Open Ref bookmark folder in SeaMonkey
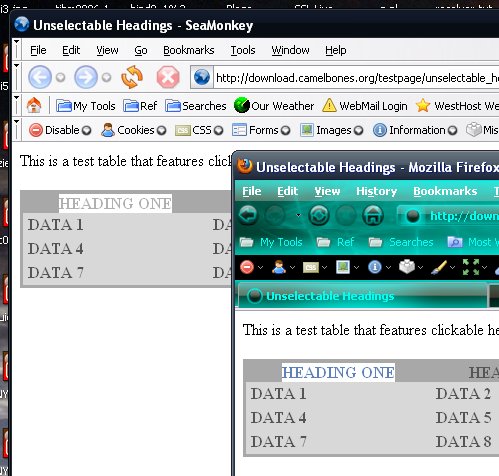The height and width of the screenshot is (476, 499). (x=140, y=106)
